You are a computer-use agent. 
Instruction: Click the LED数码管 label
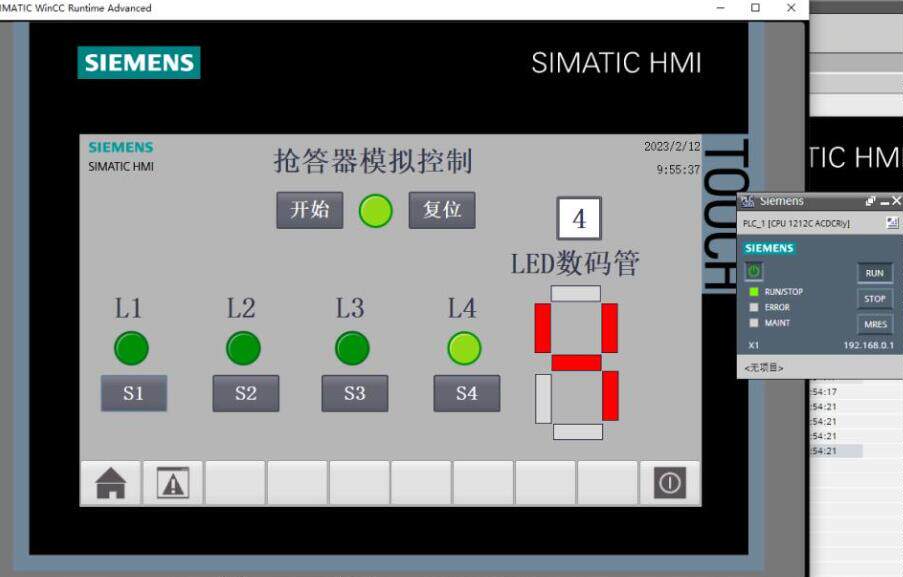click(x=575, y=264)
